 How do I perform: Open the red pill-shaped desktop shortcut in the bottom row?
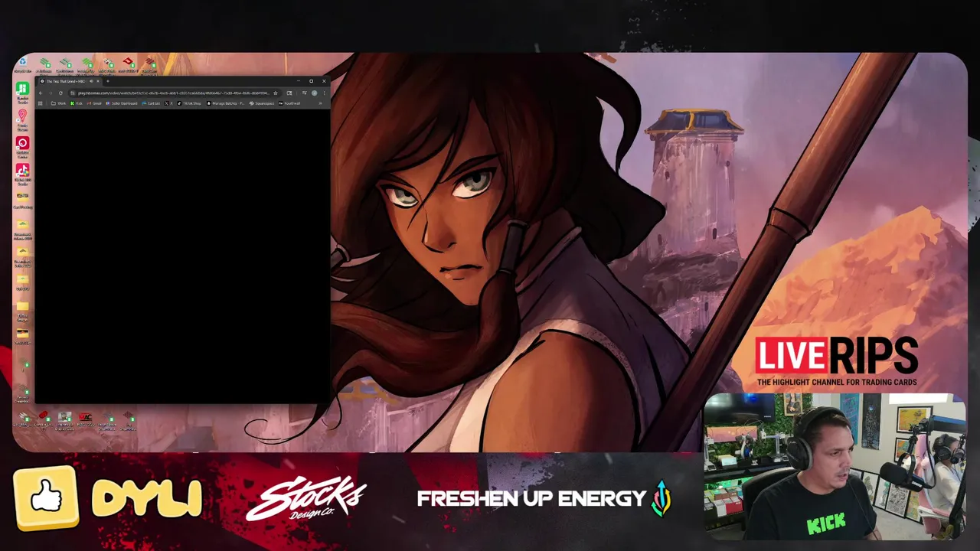(x=44, y=416)
